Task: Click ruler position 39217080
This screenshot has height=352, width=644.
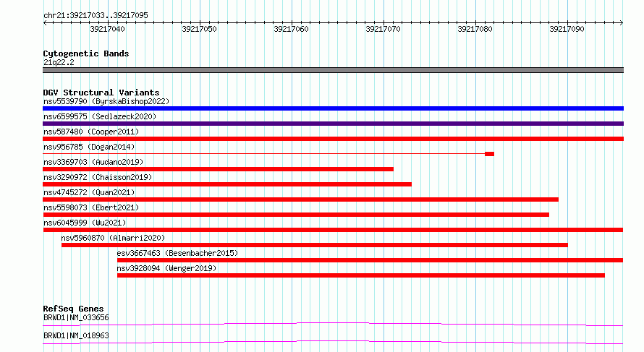Action: tap(475, 29)
